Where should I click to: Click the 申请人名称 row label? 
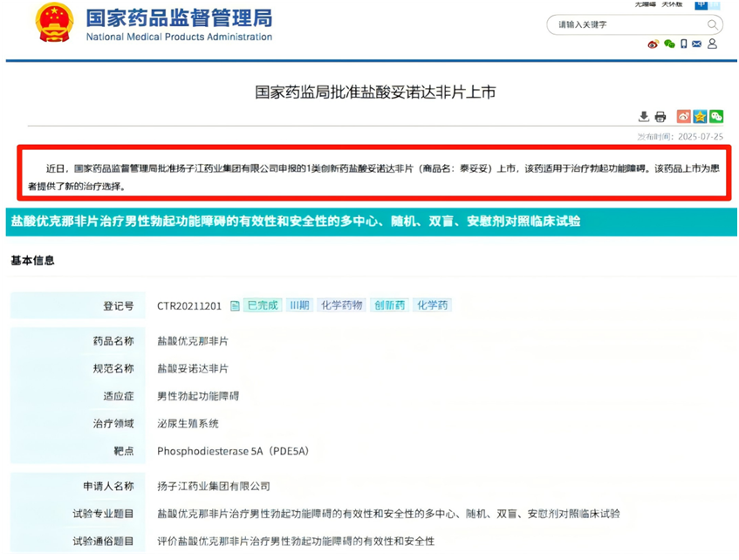[108, 486]
